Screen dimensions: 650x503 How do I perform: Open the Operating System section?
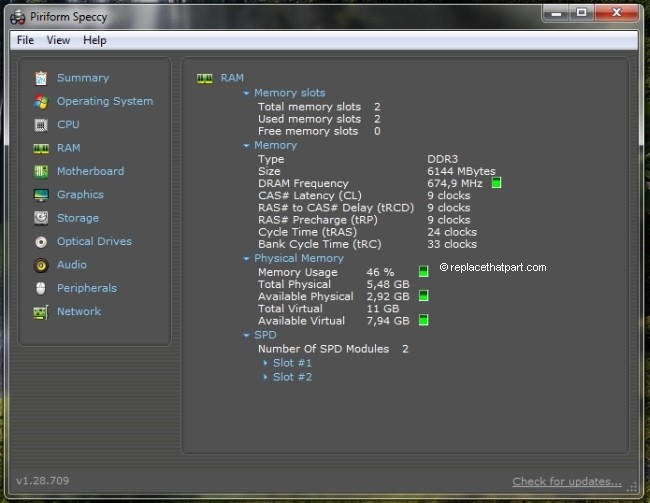tap(105, 102)
